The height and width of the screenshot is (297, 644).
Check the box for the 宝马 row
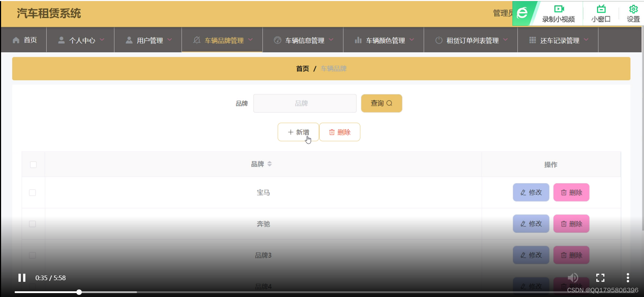pos(32,192)
